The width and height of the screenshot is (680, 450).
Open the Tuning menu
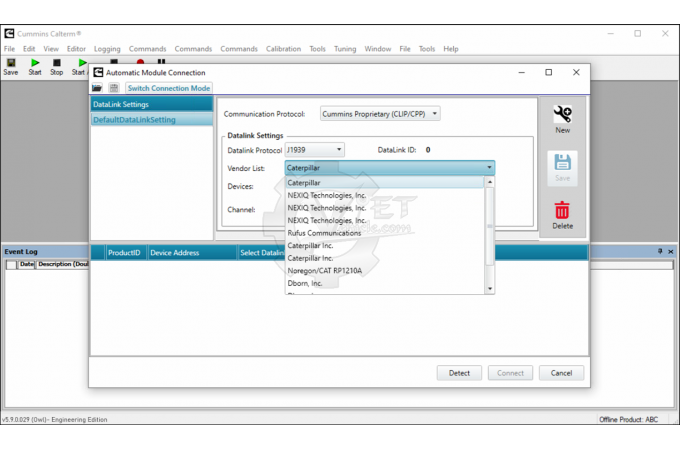(x=345, y=49)
